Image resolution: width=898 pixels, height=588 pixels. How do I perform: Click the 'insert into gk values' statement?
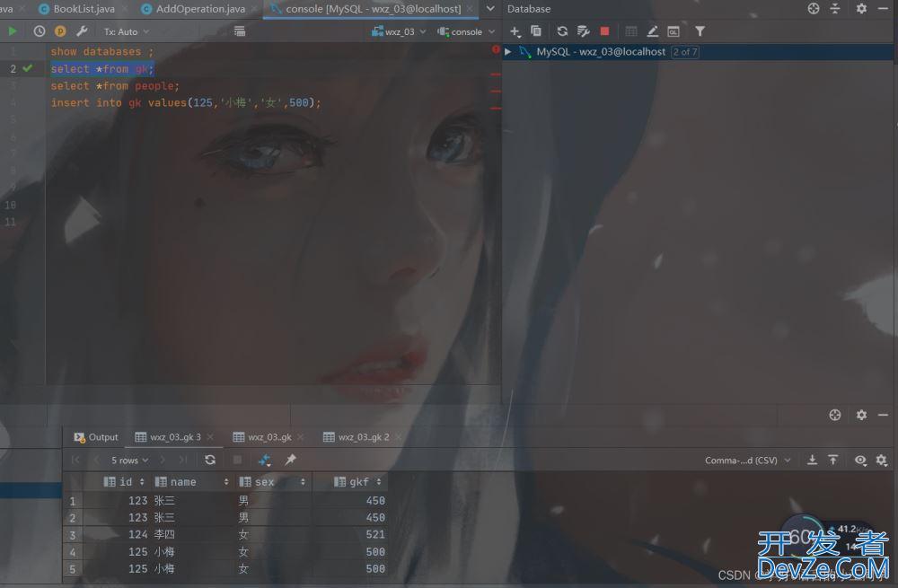(x=186, y=103)
